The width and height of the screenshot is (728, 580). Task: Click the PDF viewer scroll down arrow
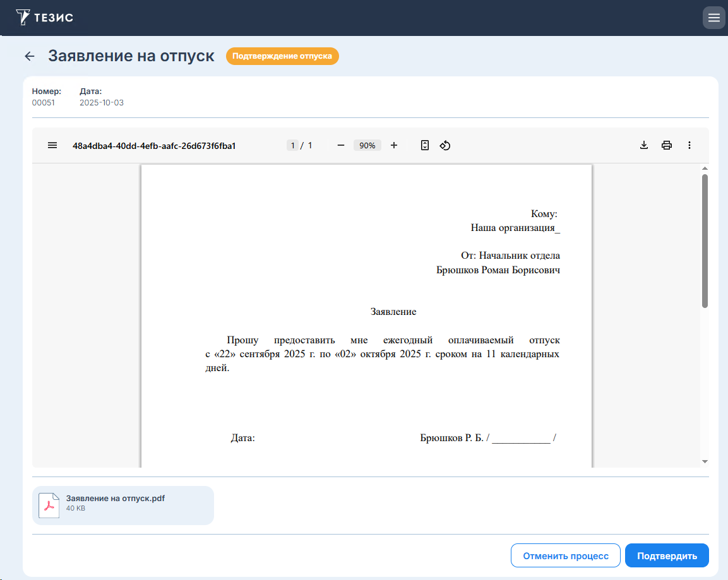point(705,462)
